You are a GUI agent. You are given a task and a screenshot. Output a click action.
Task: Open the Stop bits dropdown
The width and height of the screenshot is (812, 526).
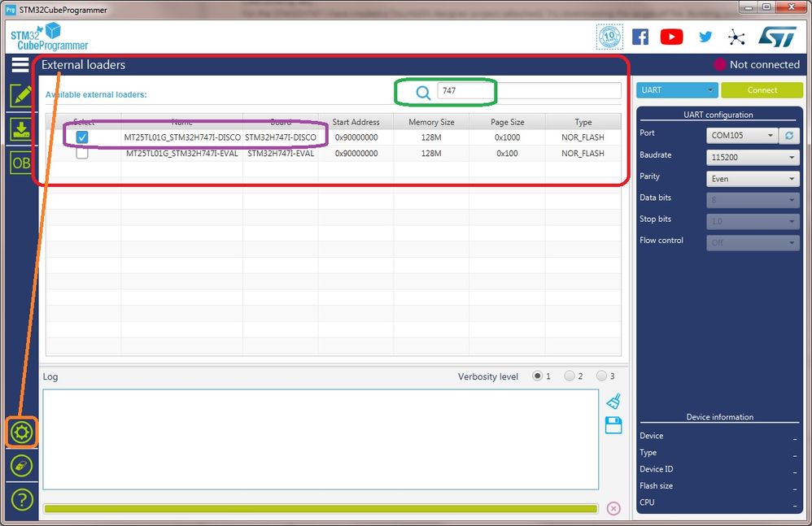[753, 221]
